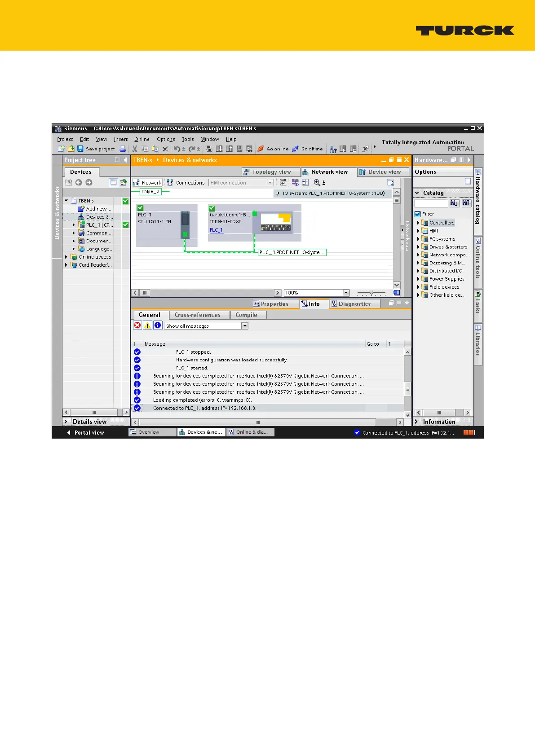535x756 pixels.
Task: Open the Edit menu
Action: (84, 139)
